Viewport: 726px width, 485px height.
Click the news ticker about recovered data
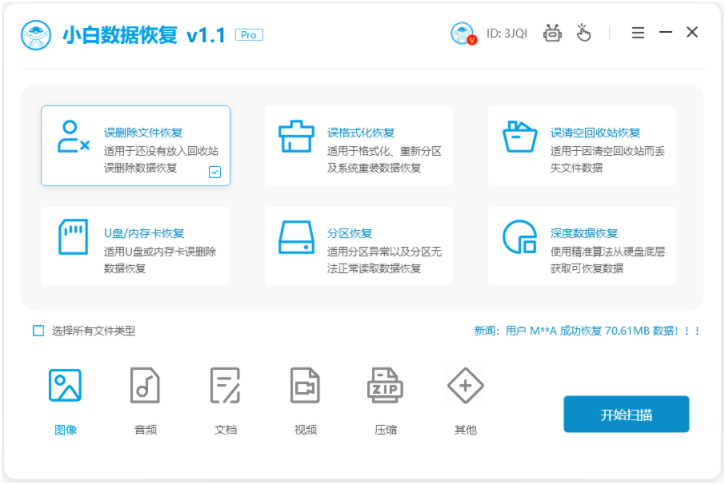click(x=586, y=331)
